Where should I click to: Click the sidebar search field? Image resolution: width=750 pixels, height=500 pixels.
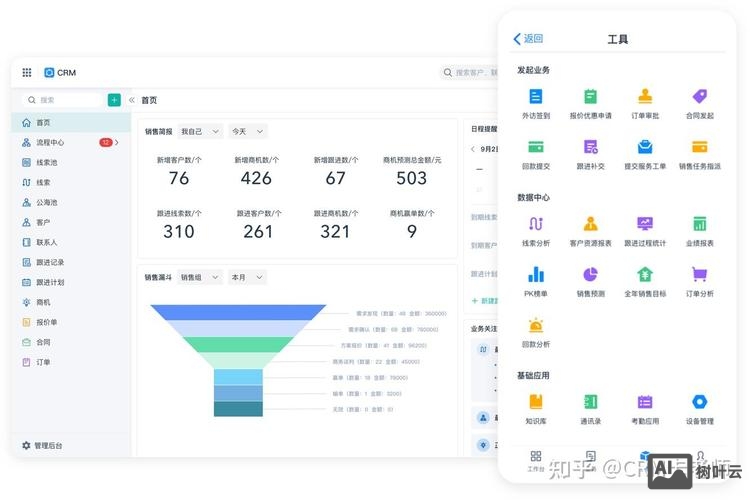[x=62, y=100]
